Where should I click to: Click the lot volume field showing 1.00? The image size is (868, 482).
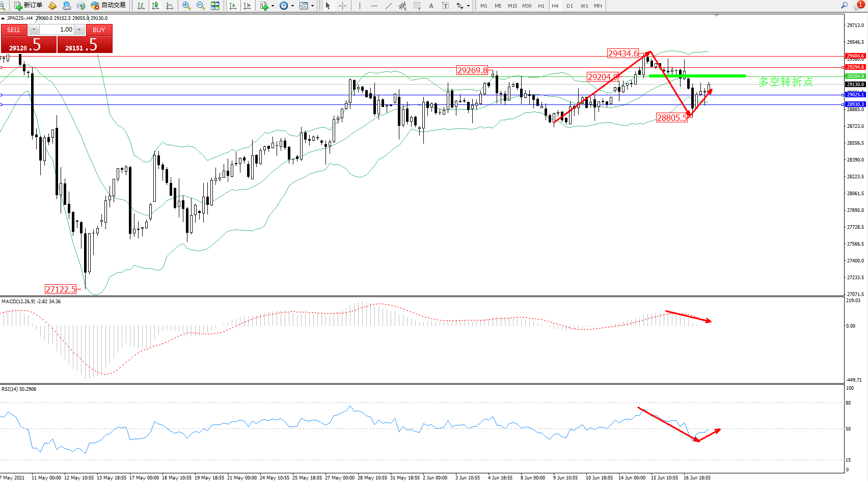click(x=57, y=30)
